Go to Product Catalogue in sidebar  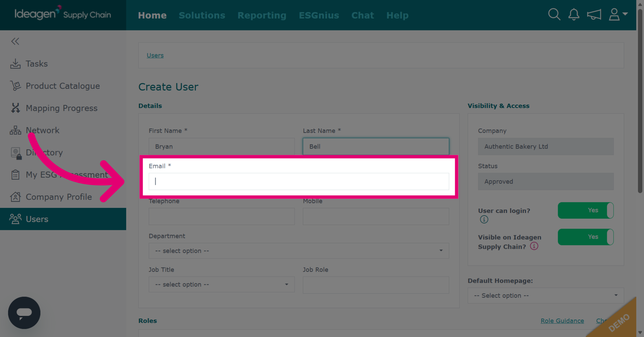pyautogui.click(x=63, y=86)
